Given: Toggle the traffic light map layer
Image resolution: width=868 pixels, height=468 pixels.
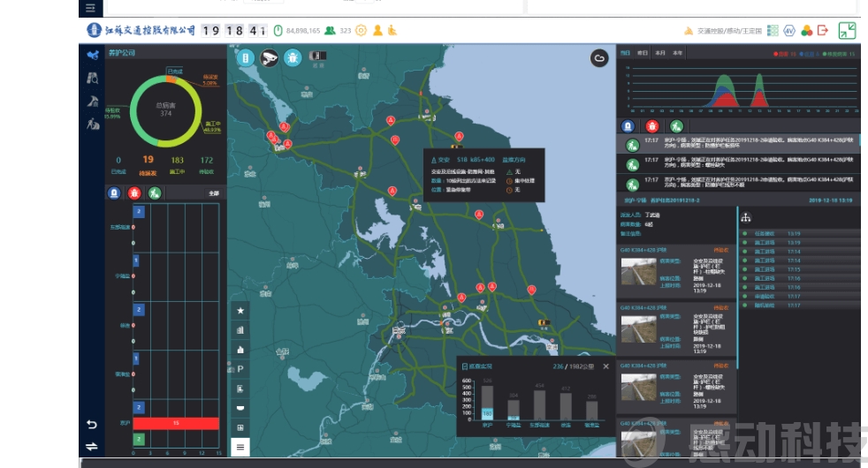Looking at the screenshot, I should (246, 57).
